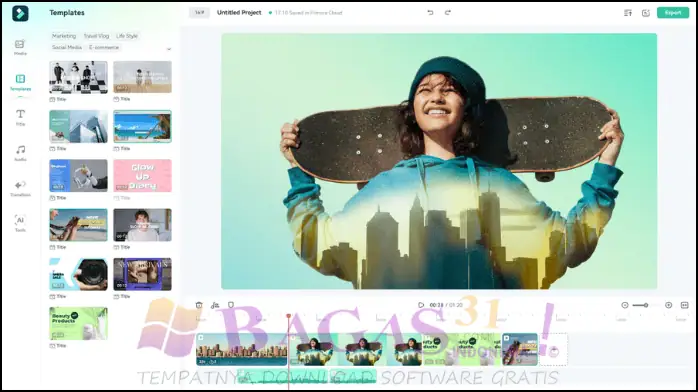Image resolution: width=698 pixels, height=392 pixels.
Task: Play the timeline preview
Action: point(421,305)
